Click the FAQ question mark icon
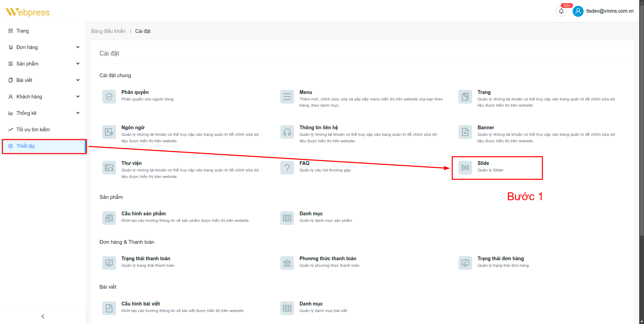The image size is (644, 324). tap(287, 168)
